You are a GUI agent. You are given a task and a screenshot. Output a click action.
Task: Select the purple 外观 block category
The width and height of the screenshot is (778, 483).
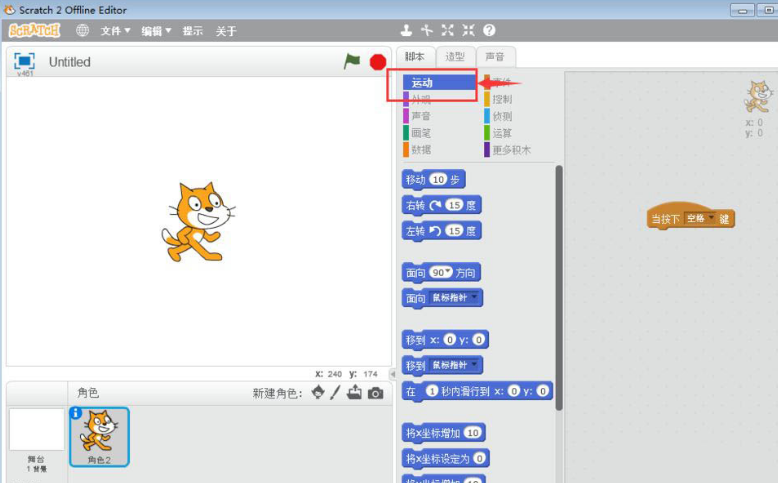coord(417,99)
